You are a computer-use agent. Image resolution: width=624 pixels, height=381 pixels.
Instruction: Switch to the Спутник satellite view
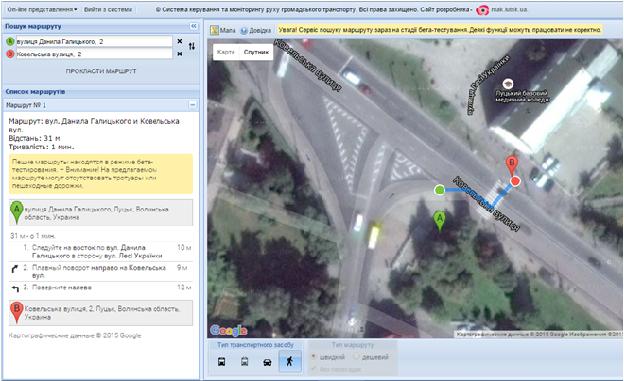pos(256,52)
